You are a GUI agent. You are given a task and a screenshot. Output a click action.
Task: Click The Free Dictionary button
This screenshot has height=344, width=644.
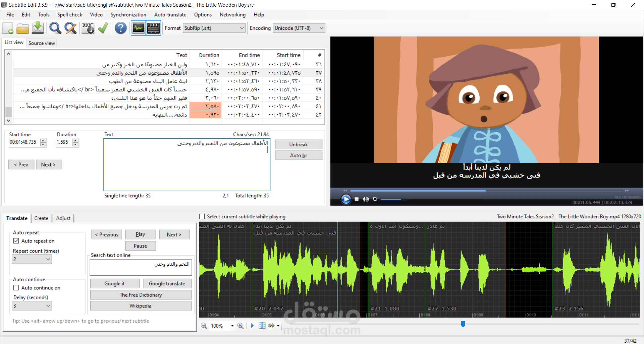141,295
